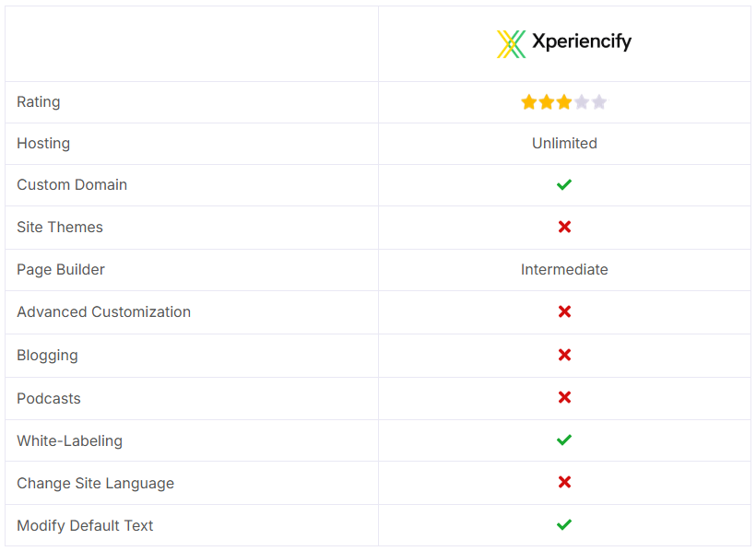Click the Rating row label
This screenshot has width=756, height=551.
point(39,102)
